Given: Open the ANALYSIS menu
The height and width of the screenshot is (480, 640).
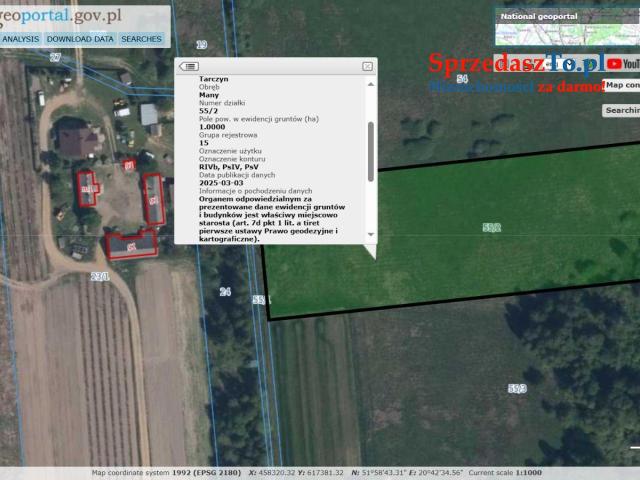Looking at the screenshot, I should click(x=20, y=39).
